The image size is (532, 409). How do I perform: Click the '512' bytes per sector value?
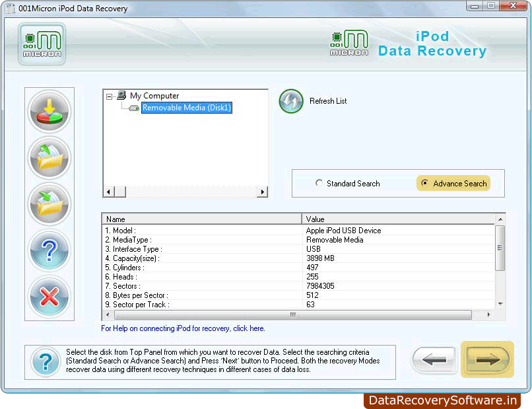[x=312, y=295]
